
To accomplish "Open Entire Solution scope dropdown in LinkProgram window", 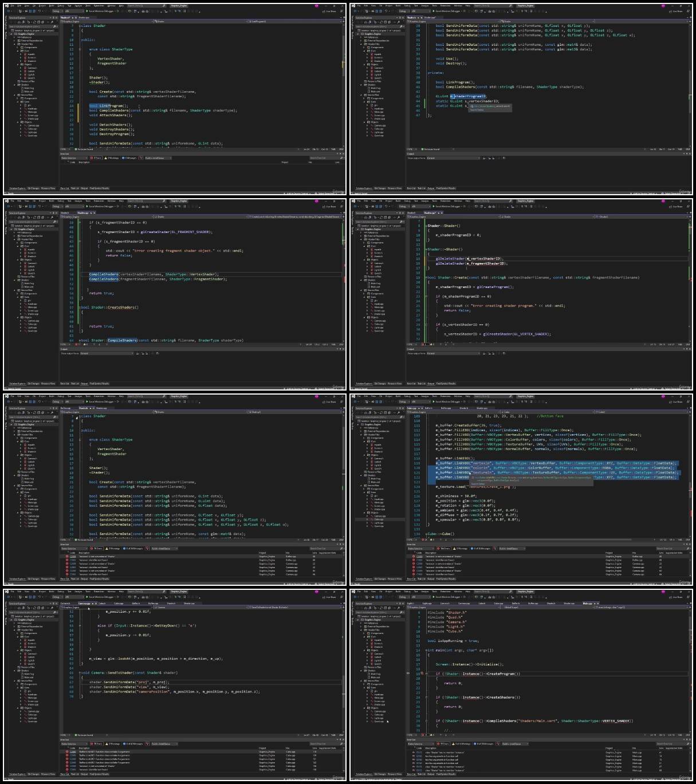I will point(74,157).
